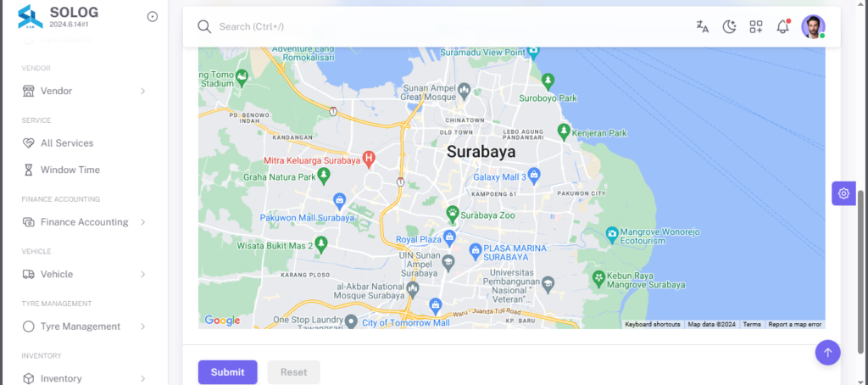Select Wisata Bukit Mas 2 marker
Viewport: 868px width, 385px height.
321,243
